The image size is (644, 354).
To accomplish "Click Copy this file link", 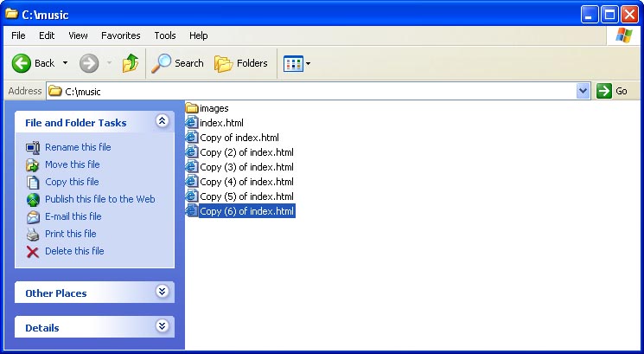I will click(72, 182).
